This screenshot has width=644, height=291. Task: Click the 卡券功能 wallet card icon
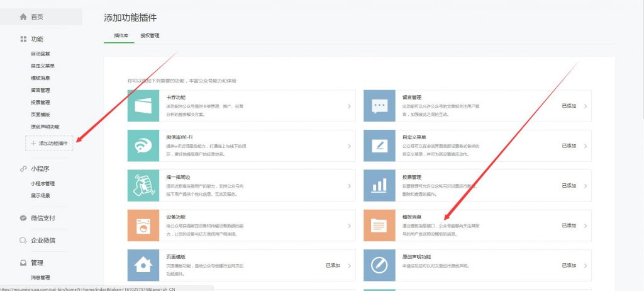pyautogui.click(x=143, y=106)
